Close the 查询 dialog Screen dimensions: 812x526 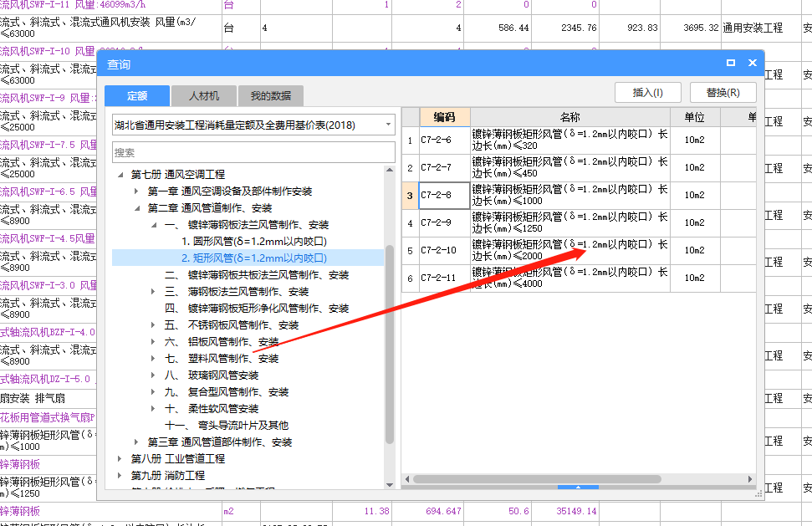(x=753, y=63)
